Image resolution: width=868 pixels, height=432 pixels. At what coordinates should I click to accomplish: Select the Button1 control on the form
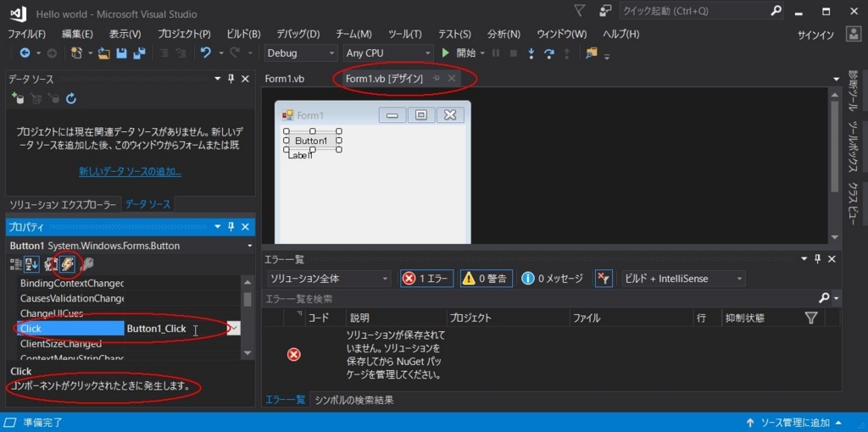312,141
